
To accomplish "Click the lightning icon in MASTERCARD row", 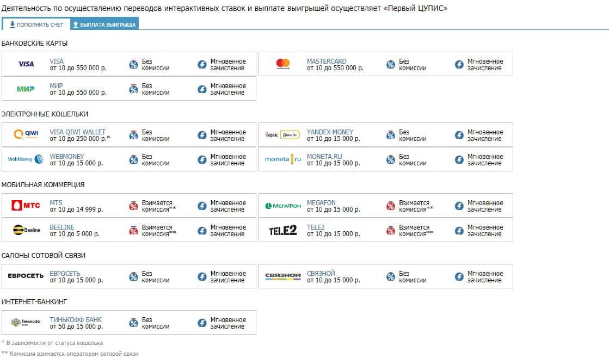I will [x=459, y=64].
